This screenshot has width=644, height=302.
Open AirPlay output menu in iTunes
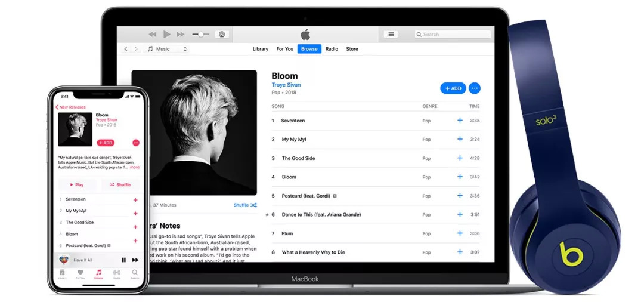point(222,35)
